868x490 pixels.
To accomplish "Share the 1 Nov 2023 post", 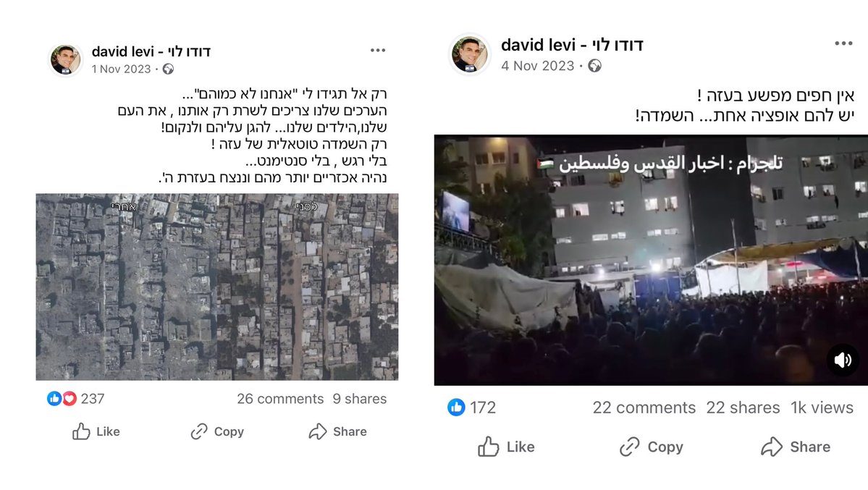I will click(337, 431).
